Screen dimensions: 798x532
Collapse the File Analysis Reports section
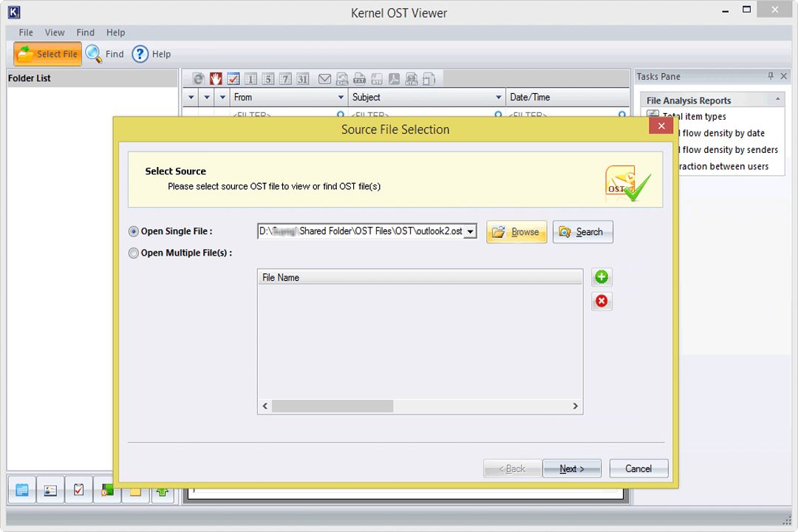[777, 100]
